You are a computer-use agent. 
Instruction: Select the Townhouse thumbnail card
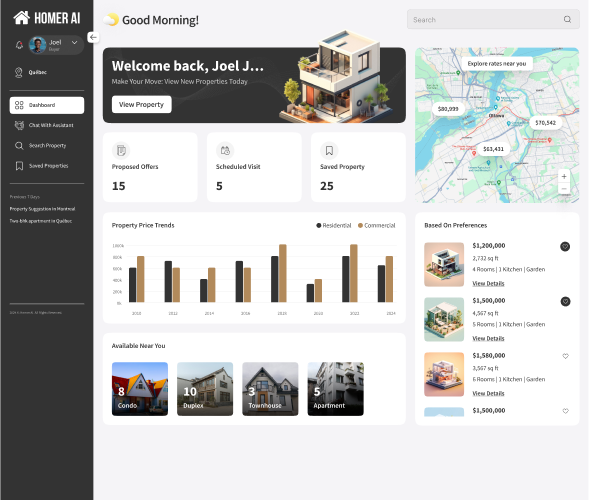270,389
